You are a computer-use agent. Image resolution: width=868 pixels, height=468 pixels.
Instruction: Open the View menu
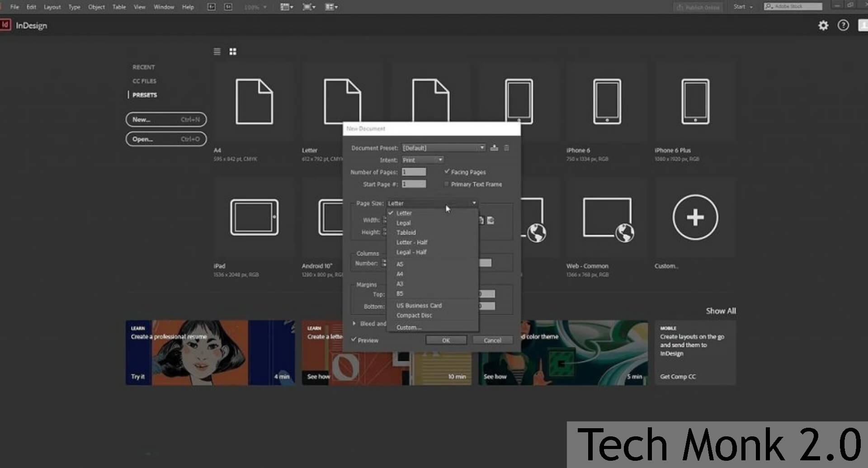[x=140, y=7]
